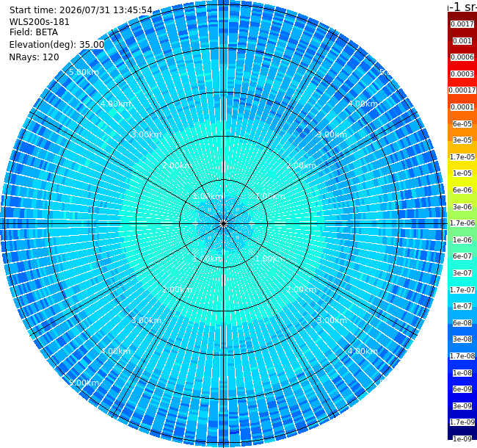
Task: Click the Start time 2026/07/31 text
Action: (x=81, y=10)
